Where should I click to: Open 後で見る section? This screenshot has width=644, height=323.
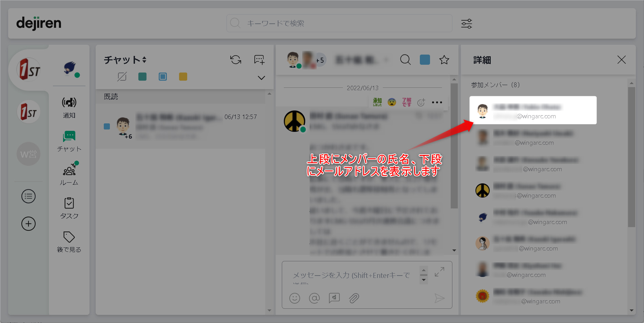click(x=69, y=242)
